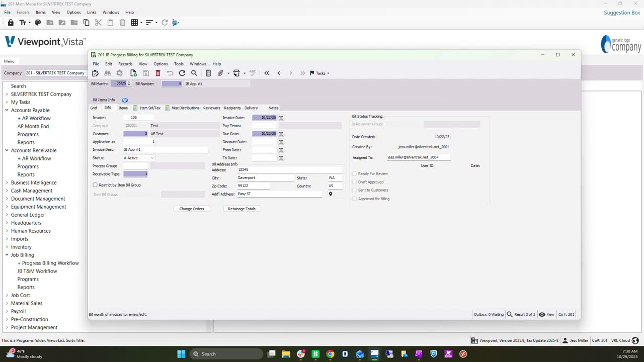Click the Change Orders button
Viewport: 644px width, 362px height.
pos(192,209)
